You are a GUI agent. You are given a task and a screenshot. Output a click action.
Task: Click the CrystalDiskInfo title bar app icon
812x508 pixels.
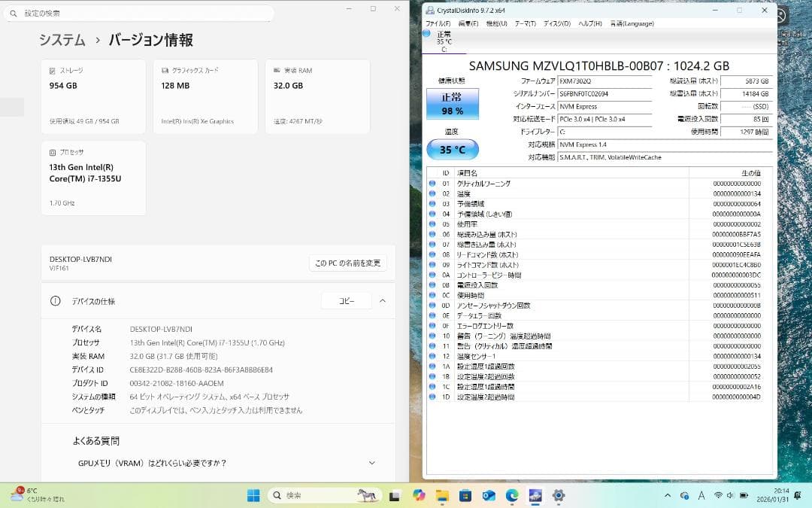click(429, 11)
